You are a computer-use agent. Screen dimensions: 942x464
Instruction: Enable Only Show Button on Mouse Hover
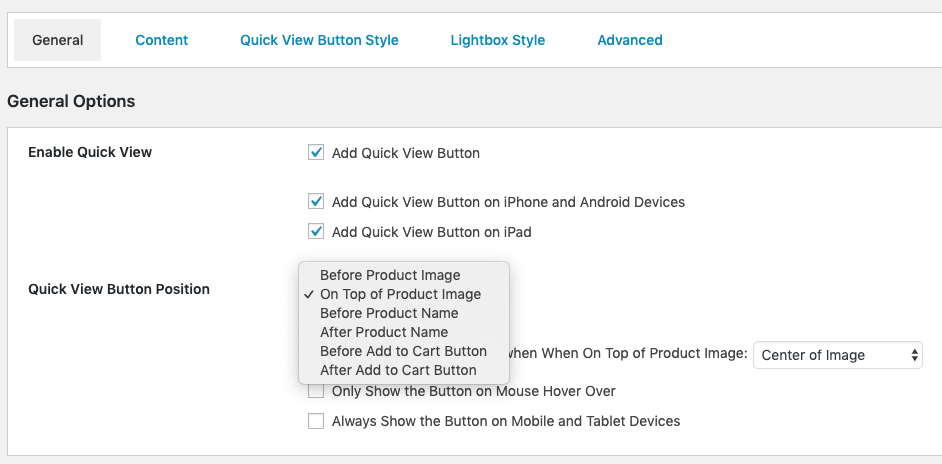[316, 391]
